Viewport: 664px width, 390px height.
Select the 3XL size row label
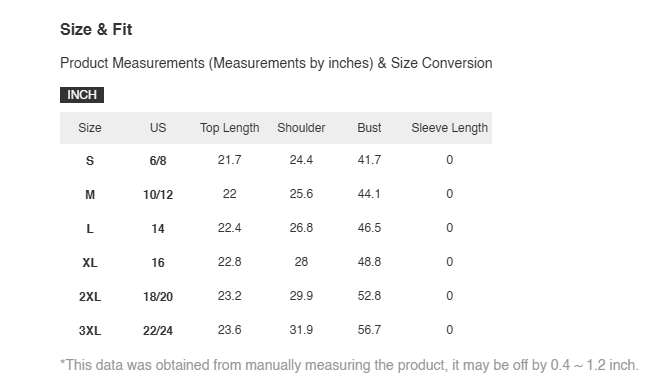[90, 330]
